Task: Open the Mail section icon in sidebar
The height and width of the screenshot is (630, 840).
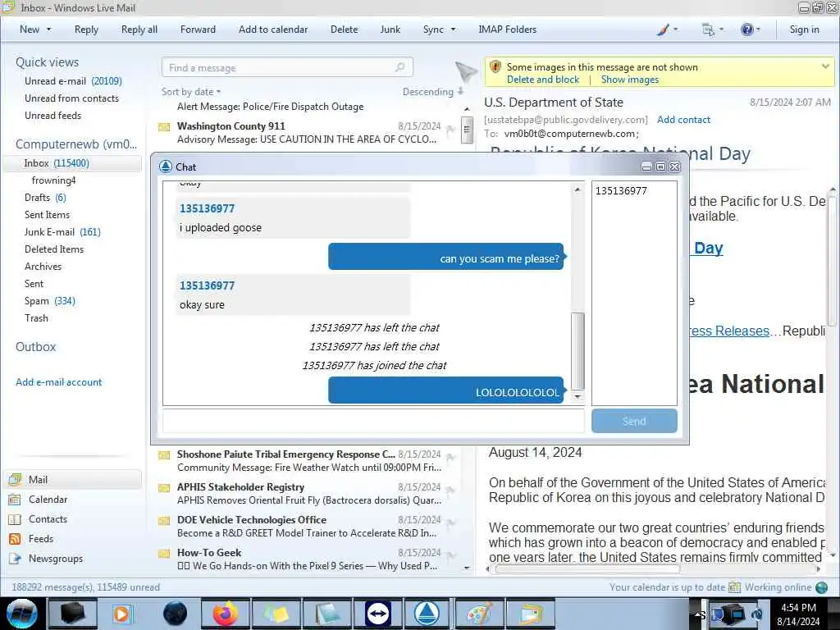Action: click(x=15, y=479)
